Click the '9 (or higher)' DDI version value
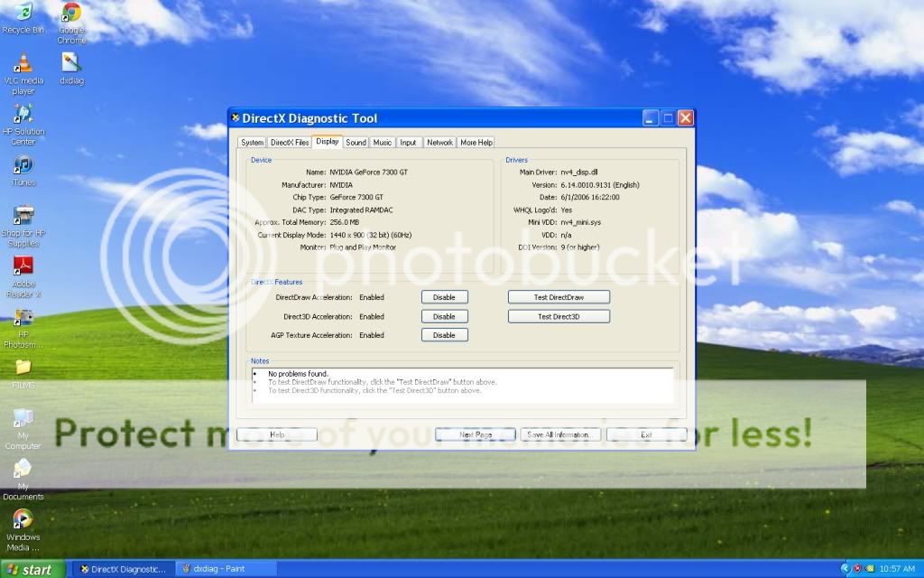Screen dimensions: 924x578 580,247
